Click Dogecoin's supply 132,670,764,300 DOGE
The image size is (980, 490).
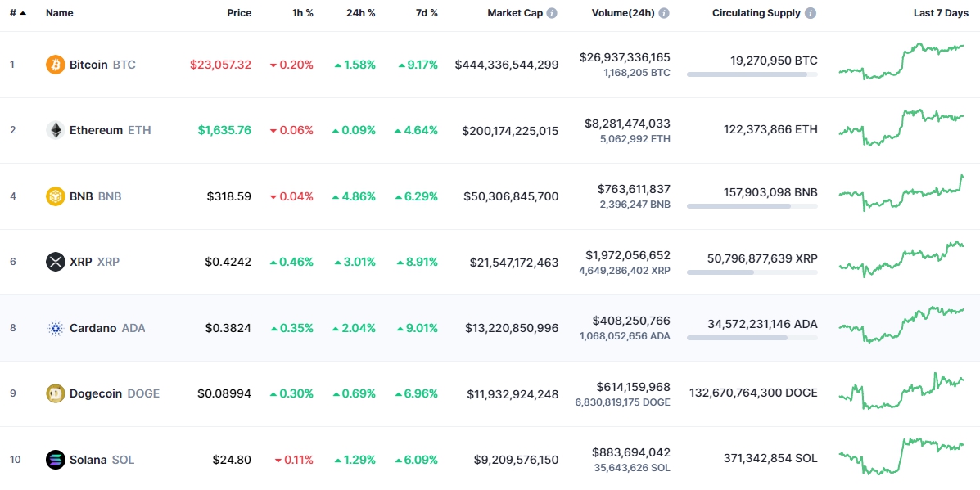click(x=753, y=393)
